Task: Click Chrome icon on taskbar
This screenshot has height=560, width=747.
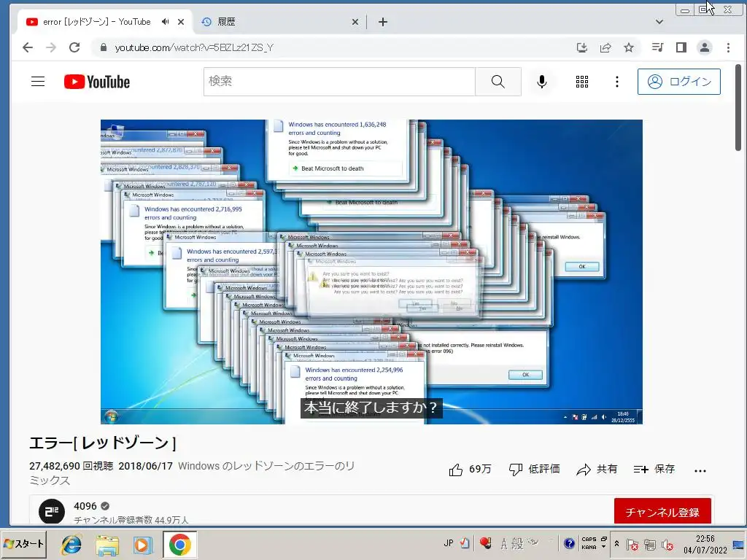Action: (x=179, y=545)
